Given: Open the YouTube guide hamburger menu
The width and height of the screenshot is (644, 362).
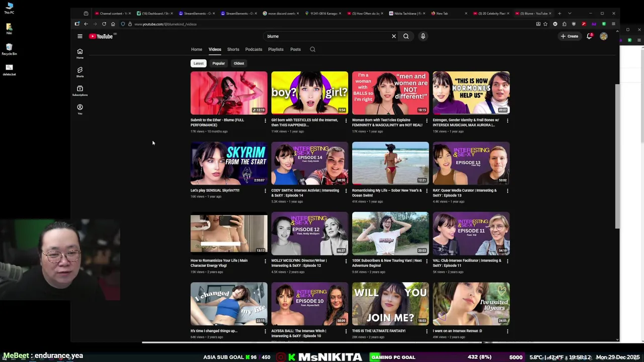Looking at the screenshot, I should (x=79, y=36).
